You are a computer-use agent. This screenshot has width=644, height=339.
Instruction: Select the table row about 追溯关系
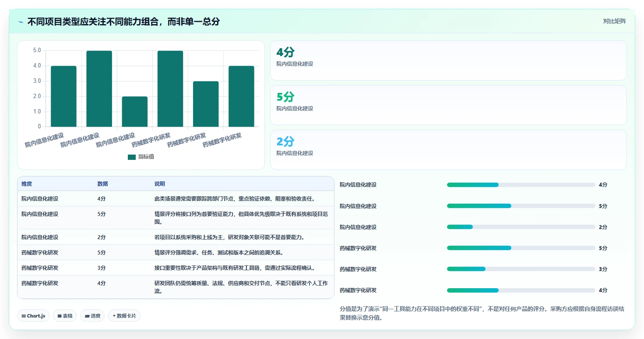pyautogui.click(x=176, y=252)
